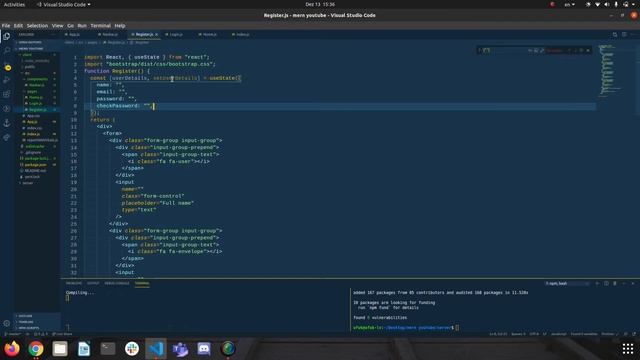Switch to the App.js editor tab
This screenshot has height=360, width=640.
[73, 35]
